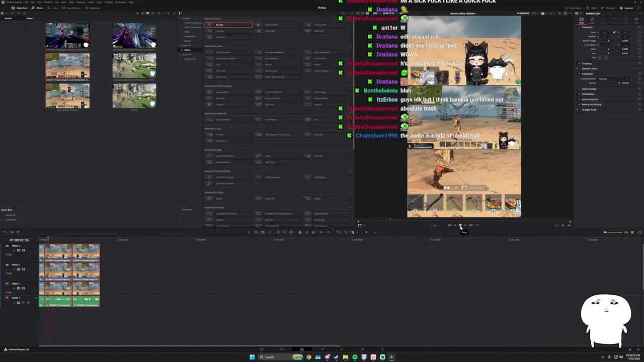Viewport: 644px width, 362px height.
Task: Open the Help menu
Action: [131, 2]
